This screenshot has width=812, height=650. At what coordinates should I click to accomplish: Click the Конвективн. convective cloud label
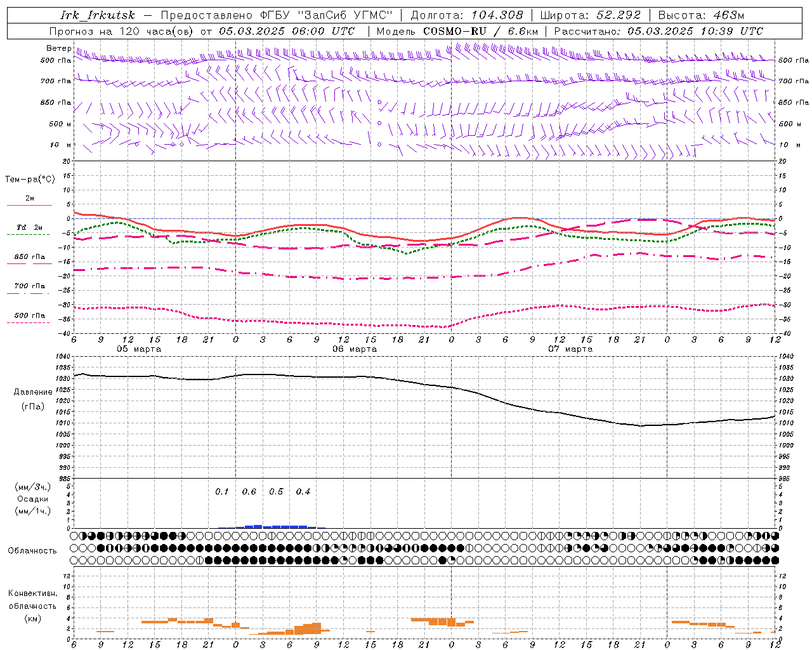(33, 593)
